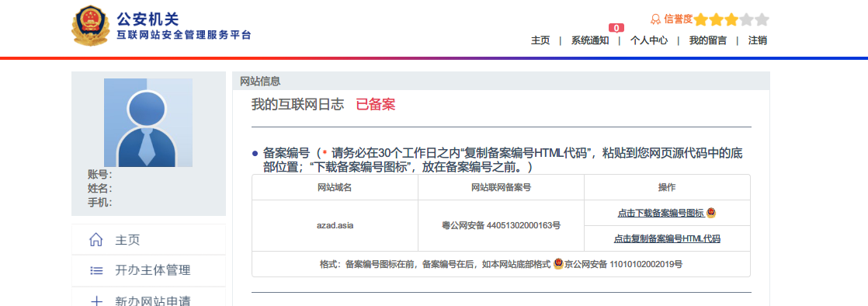Screen dimensions: 868x306
Task: Click the 点击下载备案编号图标 link
Action: [661, 213]
